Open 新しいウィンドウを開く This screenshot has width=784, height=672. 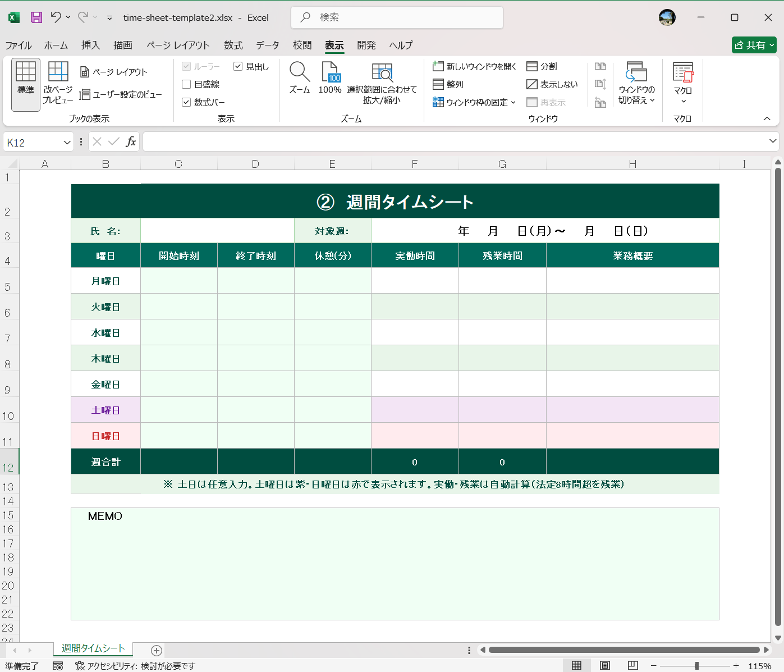474,66
